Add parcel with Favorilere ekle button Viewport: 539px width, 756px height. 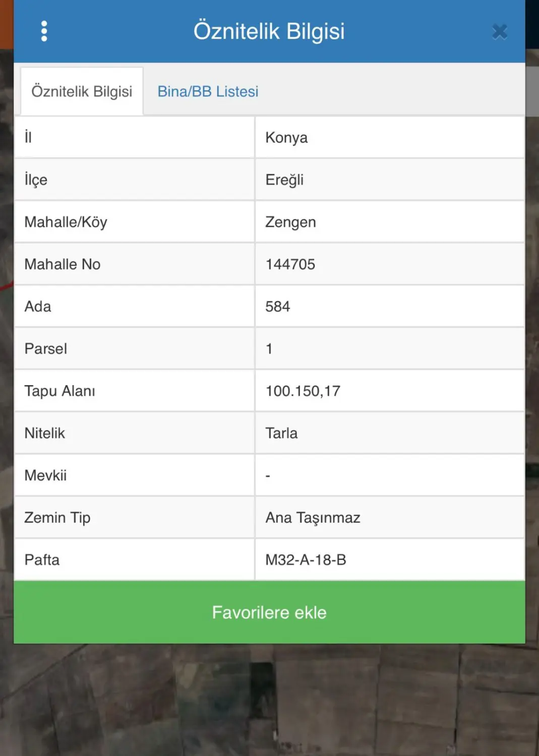pos(269,612)
